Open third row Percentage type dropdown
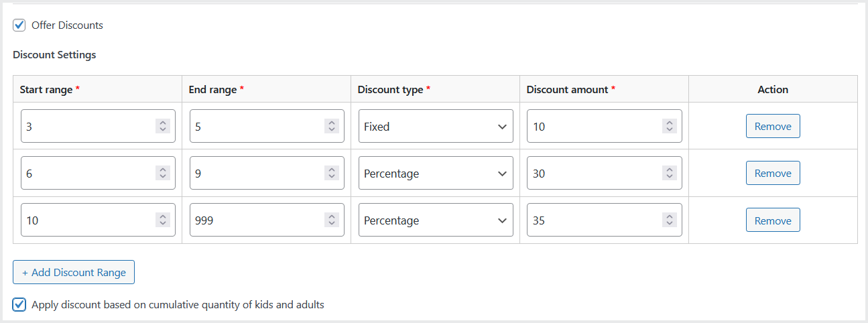Image resolution: width=868 pixels, height=323 pixels. click(436, 220)
